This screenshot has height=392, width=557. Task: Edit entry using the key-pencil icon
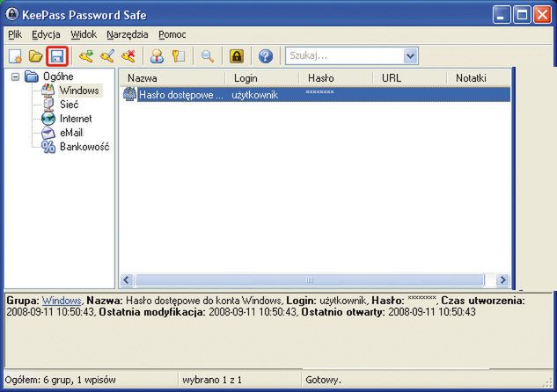pyautogui.click(x=107, y=56)
